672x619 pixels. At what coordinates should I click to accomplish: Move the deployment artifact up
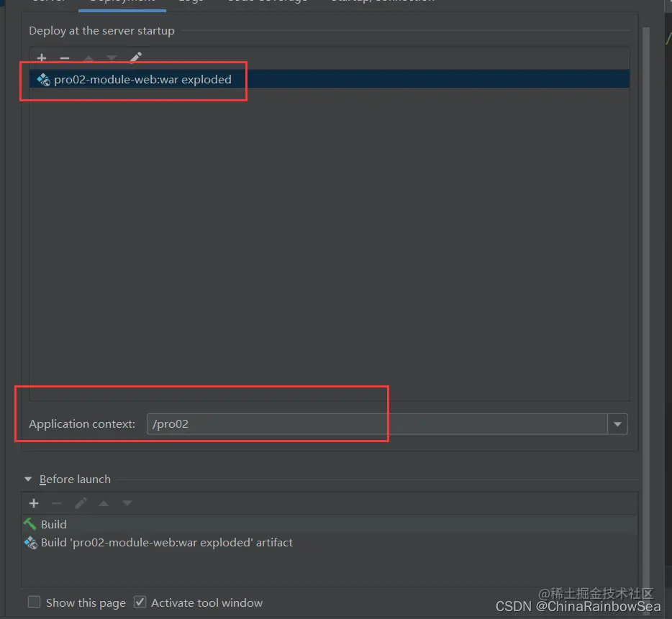pyautogui.click(x=88, y=58)
